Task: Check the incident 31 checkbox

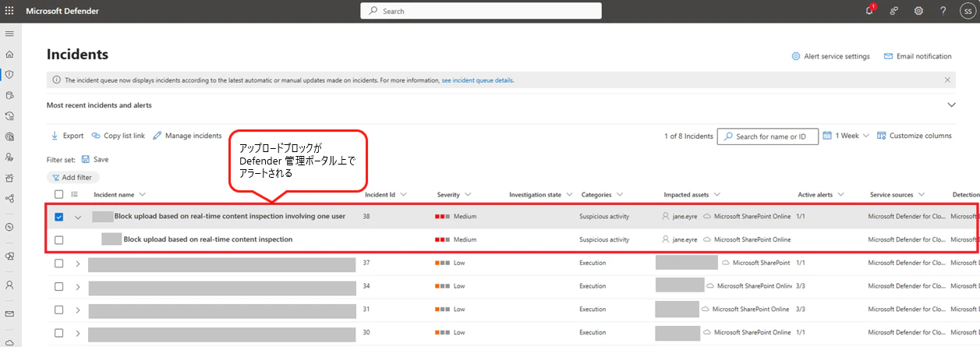Action: [59, 310]
